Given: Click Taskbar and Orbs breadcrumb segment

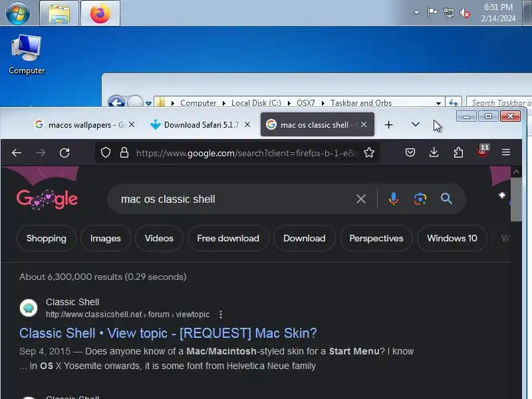Looking at the screenshot, I should click(x=361, y=103).
